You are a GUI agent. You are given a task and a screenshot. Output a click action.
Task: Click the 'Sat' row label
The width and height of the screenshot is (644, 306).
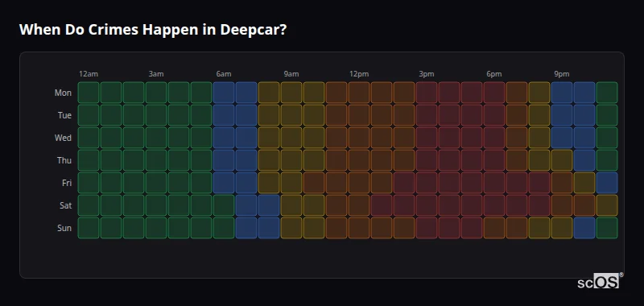click(65, 205)
